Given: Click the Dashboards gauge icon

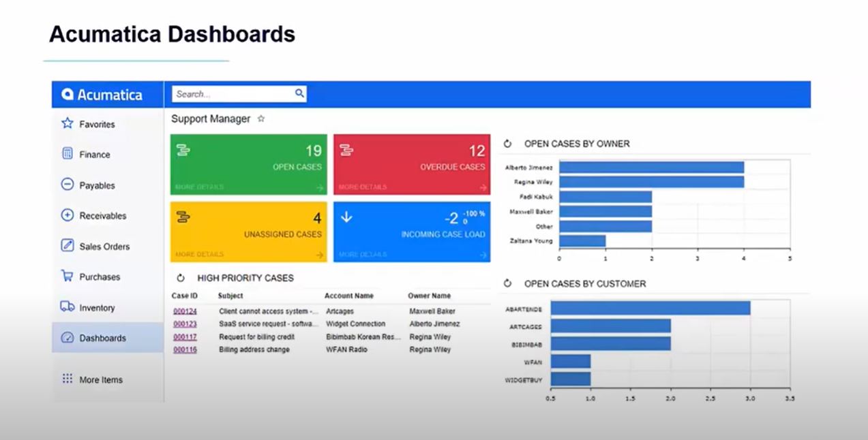Looking at the screenshot, I should pos(67,337).
